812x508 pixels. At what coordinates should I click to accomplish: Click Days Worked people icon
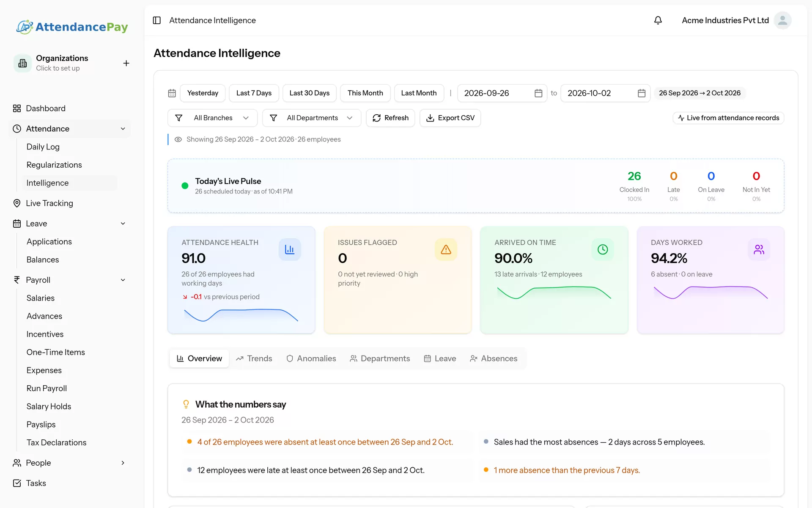coord(759,249)
